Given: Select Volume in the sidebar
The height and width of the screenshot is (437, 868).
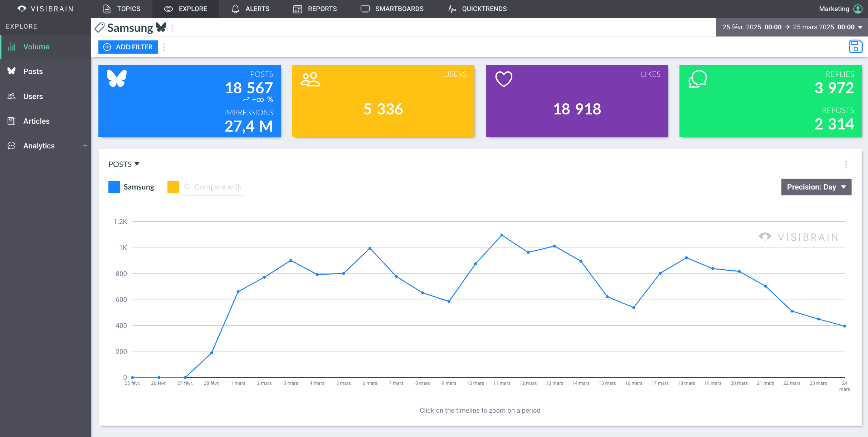Looking at the screenshot, I should (45, 47).
